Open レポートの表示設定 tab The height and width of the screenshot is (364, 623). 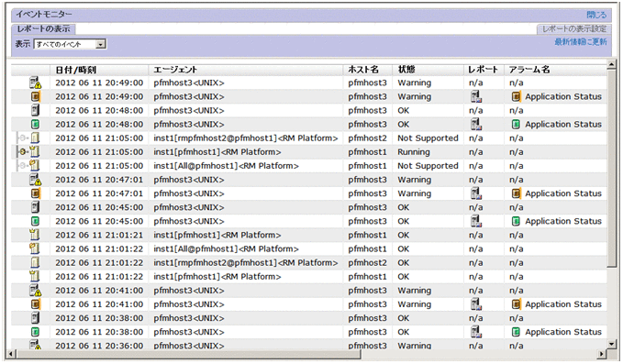pos(574,29)
